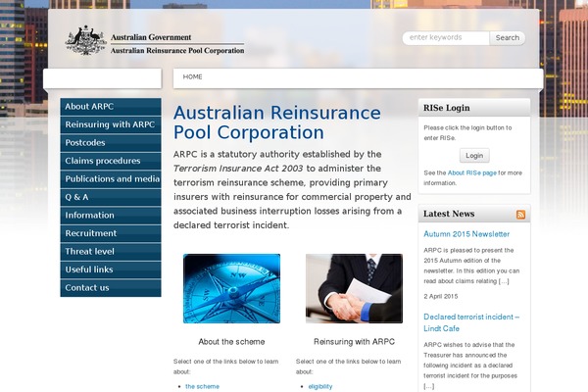
Task: Open the compass image for About the scheme
Action: click(231, 288)
